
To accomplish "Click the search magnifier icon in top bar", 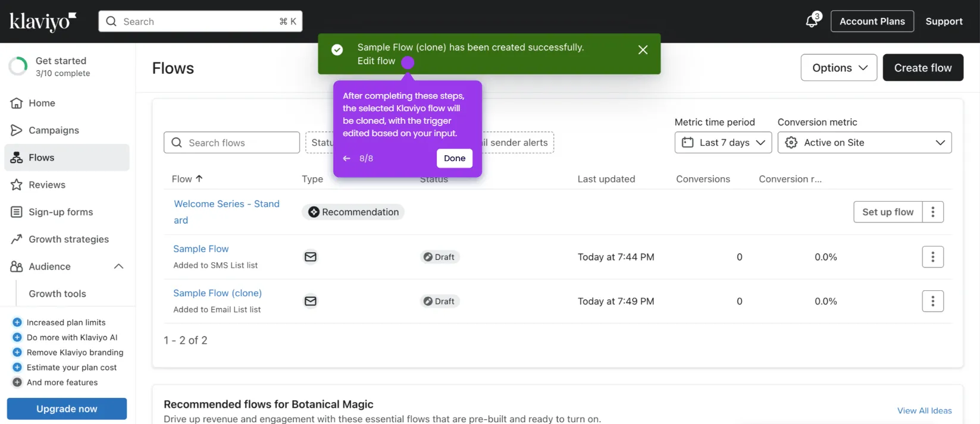I will click(x=111, y=21).
